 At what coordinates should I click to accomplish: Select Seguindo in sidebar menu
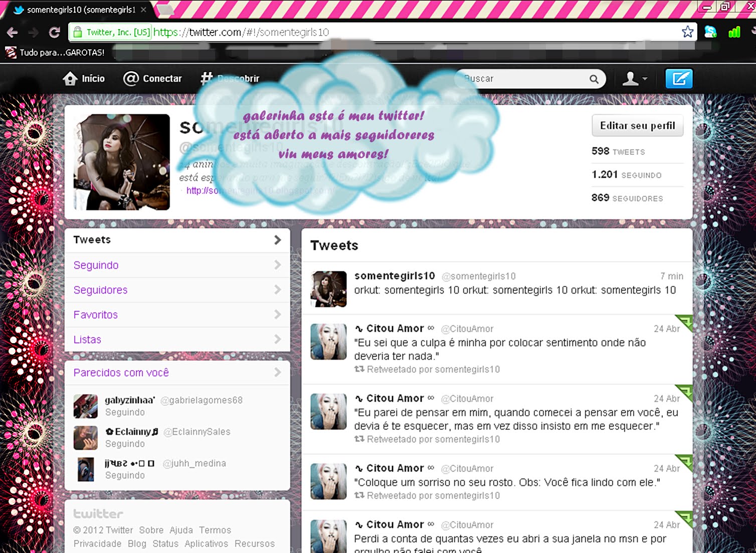coord(177,265)
